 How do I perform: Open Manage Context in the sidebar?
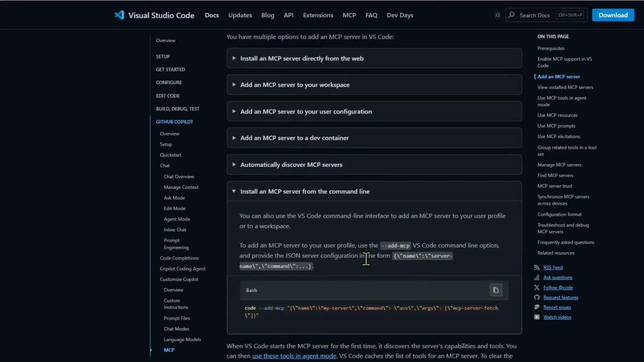coord(181,187)
